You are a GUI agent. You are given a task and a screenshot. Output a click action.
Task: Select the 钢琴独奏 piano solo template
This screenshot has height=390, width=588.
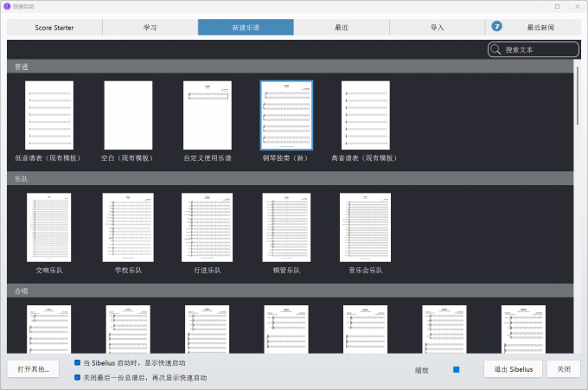(x=286, y=116)
